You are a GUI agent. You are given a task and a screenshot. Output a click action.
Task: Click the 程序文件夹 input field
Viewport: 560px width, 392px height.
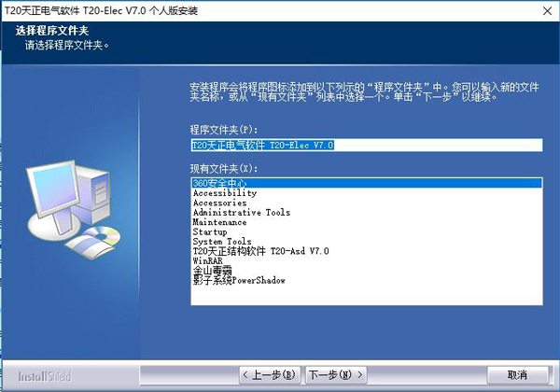pyautogui.click(x=367, y=145)
